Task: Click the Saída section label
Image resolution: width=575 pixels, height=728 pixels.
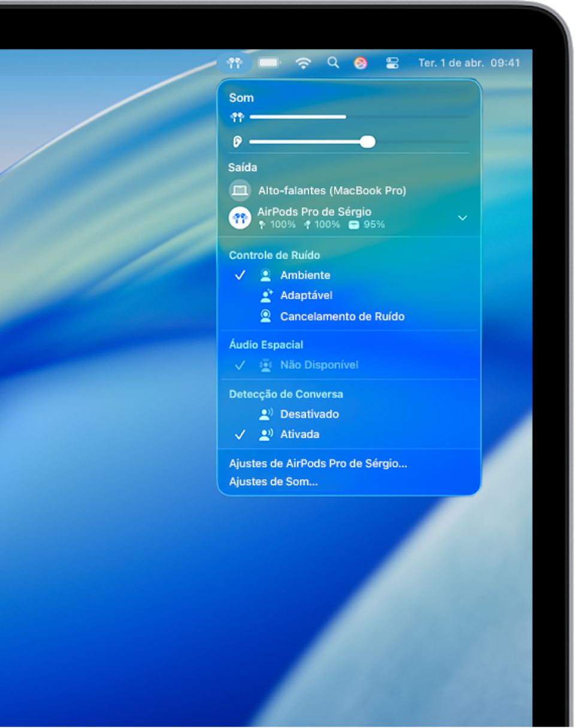Action: 243,168
